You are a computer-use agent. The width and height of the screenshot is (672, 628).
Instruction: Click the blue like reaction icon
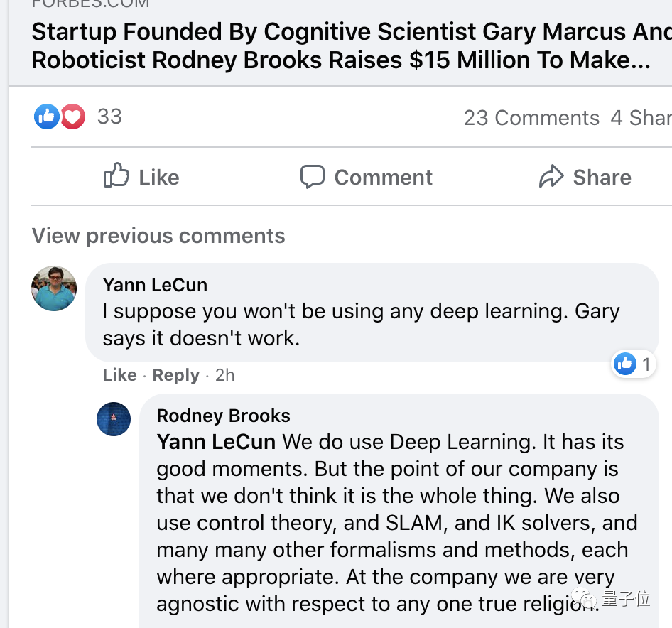tap(47, 117)
